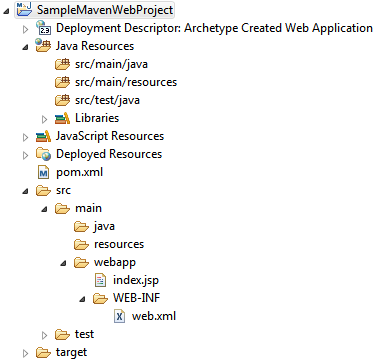Select the JavaScript Resources label

110,136
